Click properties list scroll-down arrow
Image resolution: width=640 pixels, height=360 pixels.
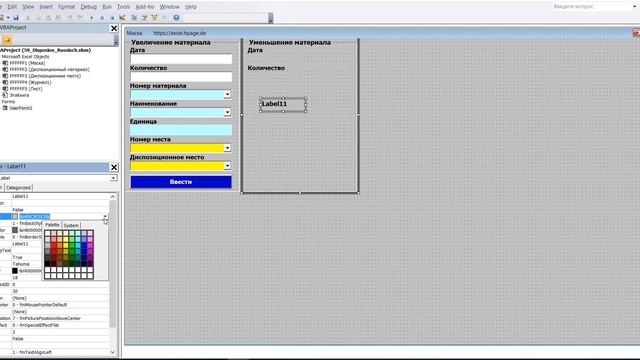coord(113,352)
